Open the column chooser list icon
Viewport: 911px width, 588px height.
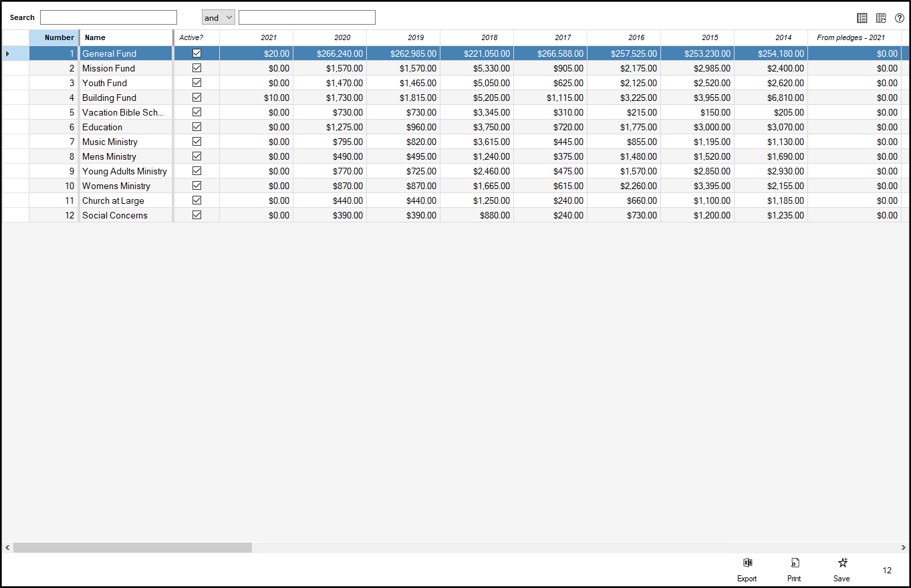(x=862, y=18)
